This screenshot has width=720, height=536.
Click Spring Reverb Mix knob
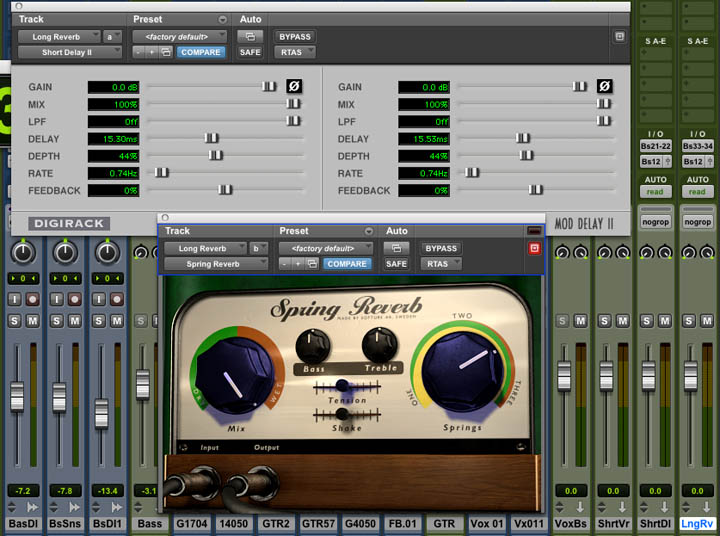(x=233, y=377)
